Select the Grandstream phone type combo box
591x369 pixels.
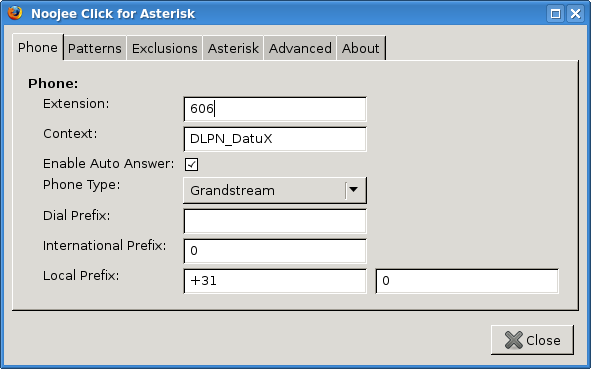pos(275,190)
